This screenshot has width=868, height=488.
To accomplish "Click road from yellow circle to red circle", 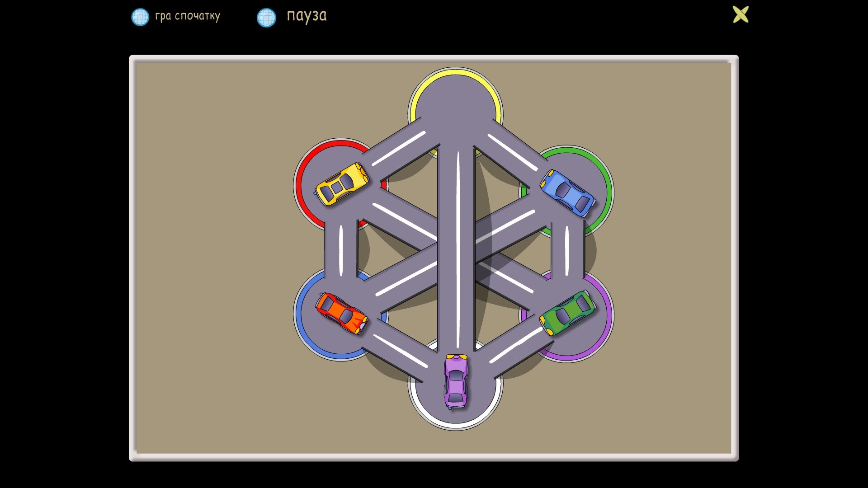I will click(398, 148).
